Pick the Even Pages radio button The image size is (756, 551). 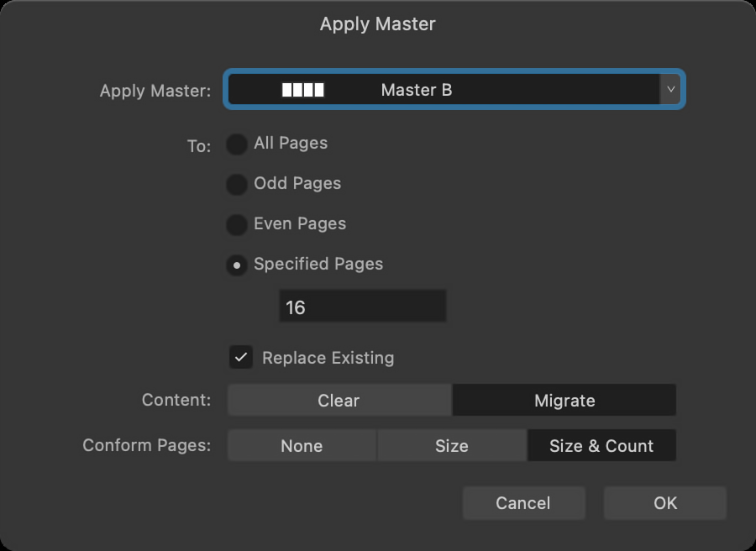(238, 224)
